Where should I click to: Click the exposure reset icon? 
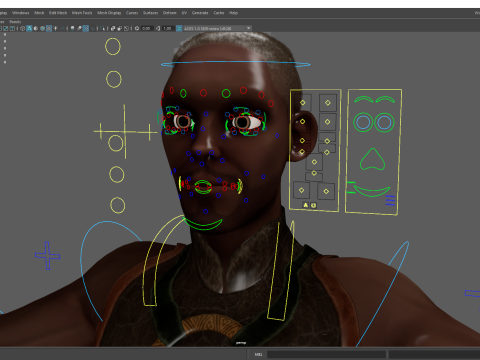click(x=137, y=28)
